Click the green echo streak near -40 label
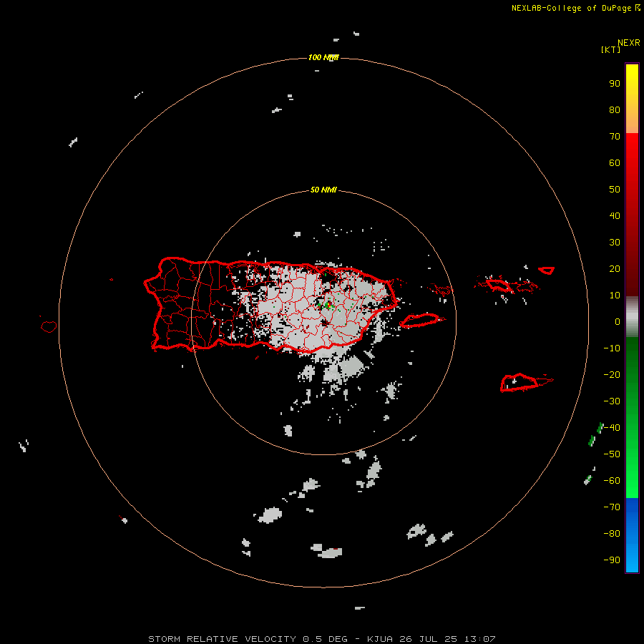 coord(600,428)
